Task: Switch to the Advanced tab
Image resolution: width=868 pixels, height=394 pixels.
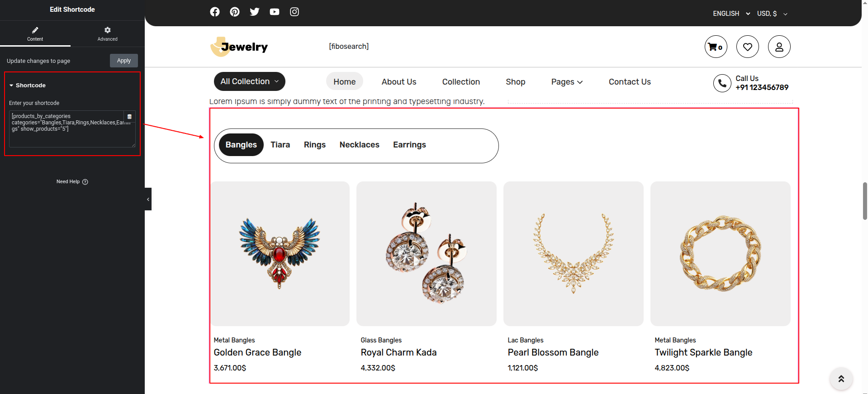Action: (107, 34)
